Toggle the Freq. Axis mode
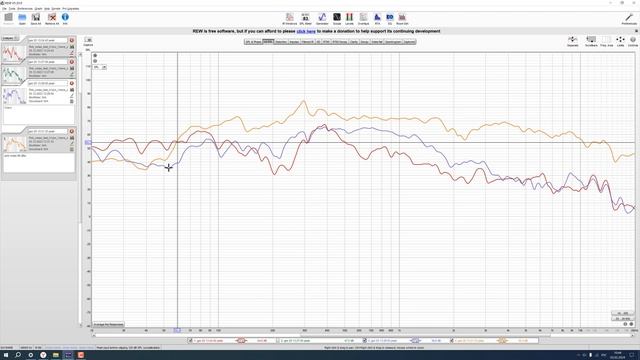This screenshot has width=640, height=360. (607, 41)
